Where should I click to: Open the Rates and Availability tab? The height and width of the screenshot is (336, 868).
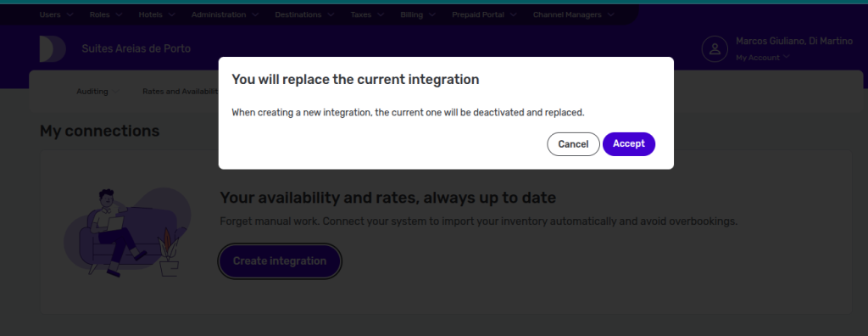pyautogui.click(x=181, y=92)
